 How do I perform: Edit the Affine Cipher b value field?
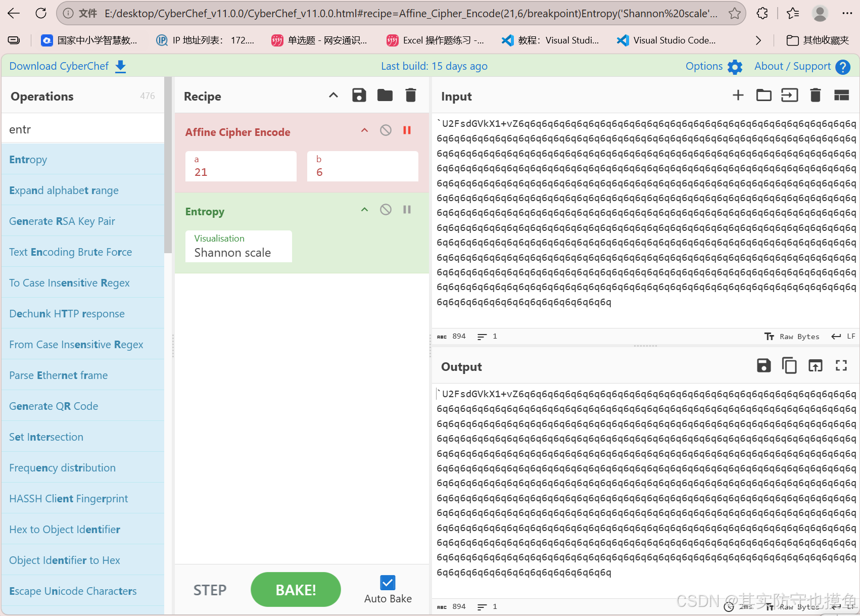click(x=363, y=166)
